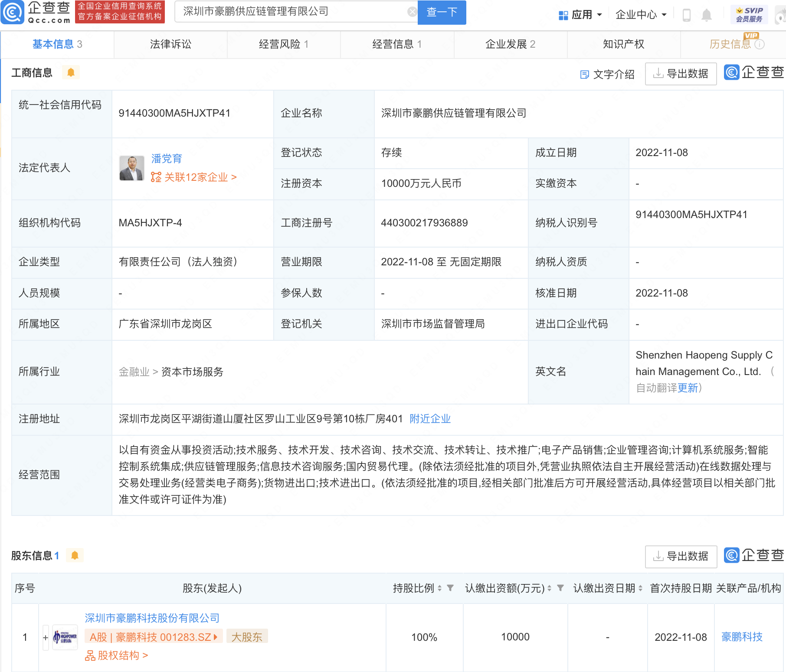Open the 企业中心 dropdown menu
This screenshot has width=786, height=672.
click(640, 15)
